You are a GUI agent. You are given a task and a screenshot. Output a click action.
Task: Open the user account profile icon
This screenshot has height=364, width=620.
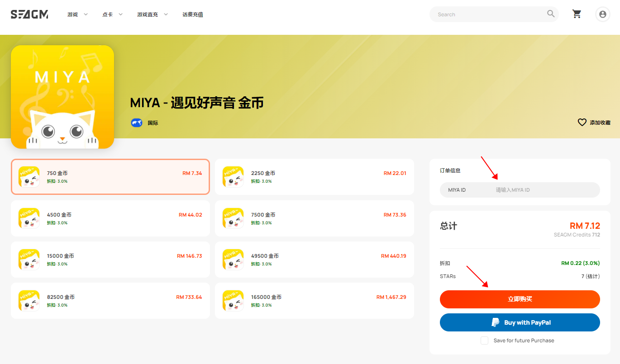click(602, 14)
